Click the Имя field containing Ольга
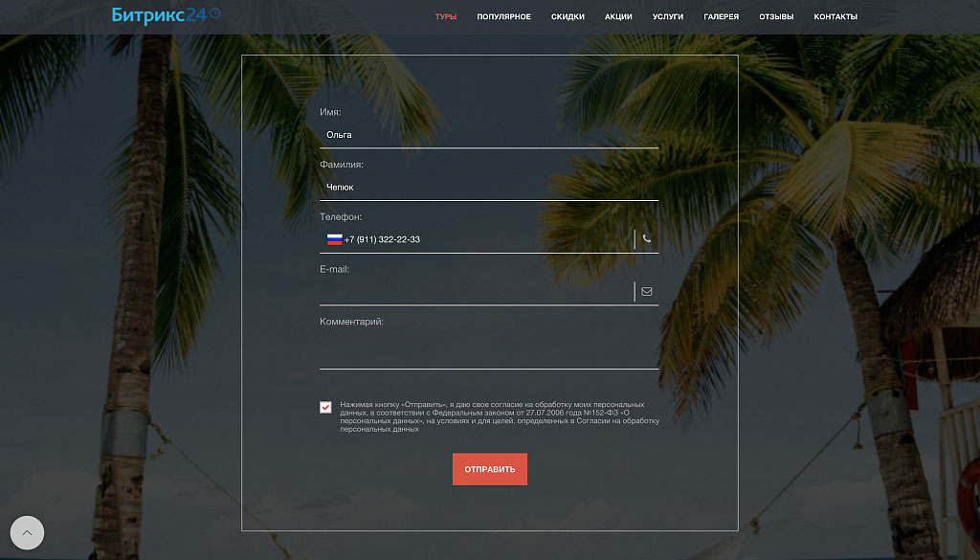The height and width of the screenshot is (560, 980). [488, 135]
